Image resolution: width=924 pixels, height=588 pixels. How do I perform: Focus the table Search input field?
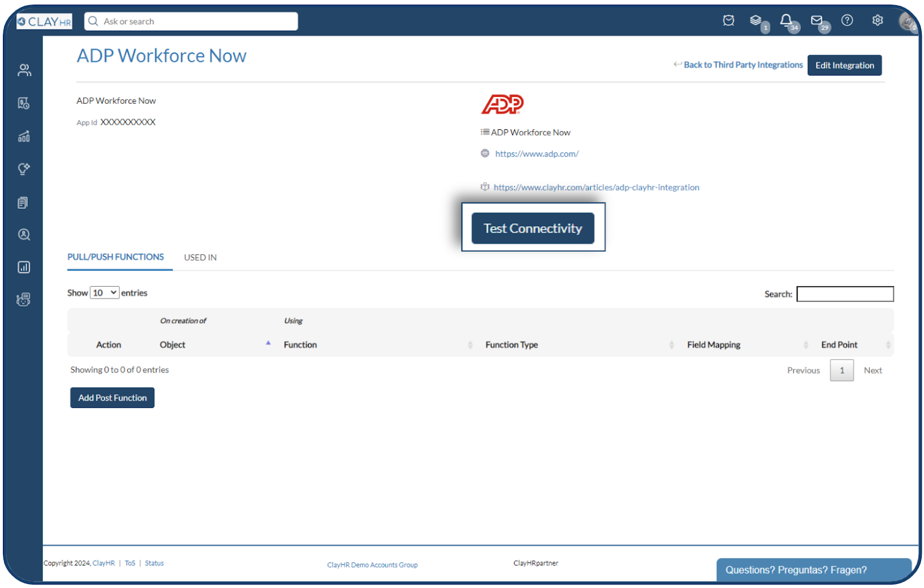845,294
